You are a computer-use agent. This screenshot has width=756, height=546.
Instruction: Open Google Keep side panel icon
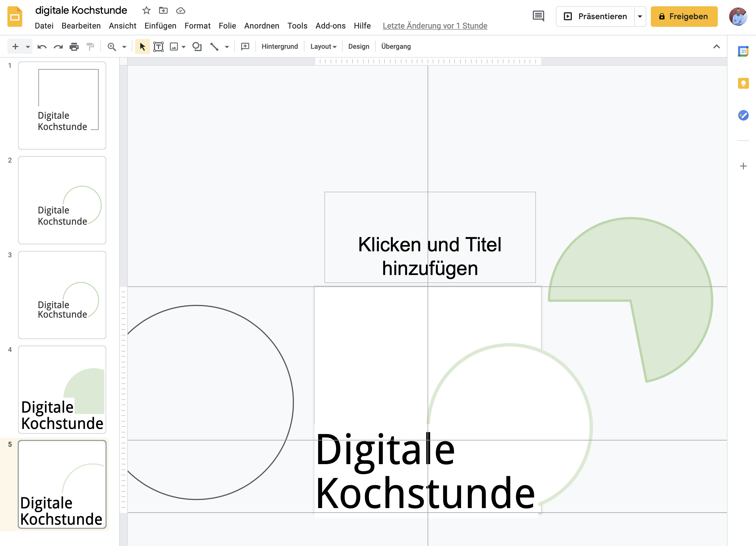coord(743,83)
